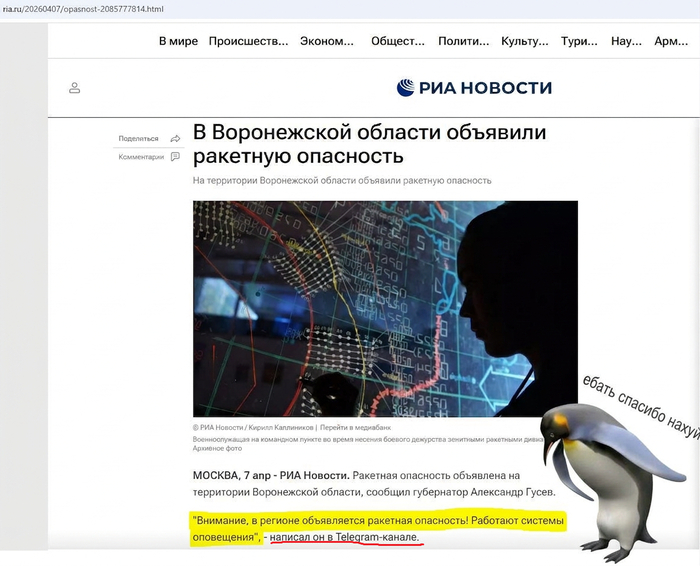Click the share arrow icon

175,139
